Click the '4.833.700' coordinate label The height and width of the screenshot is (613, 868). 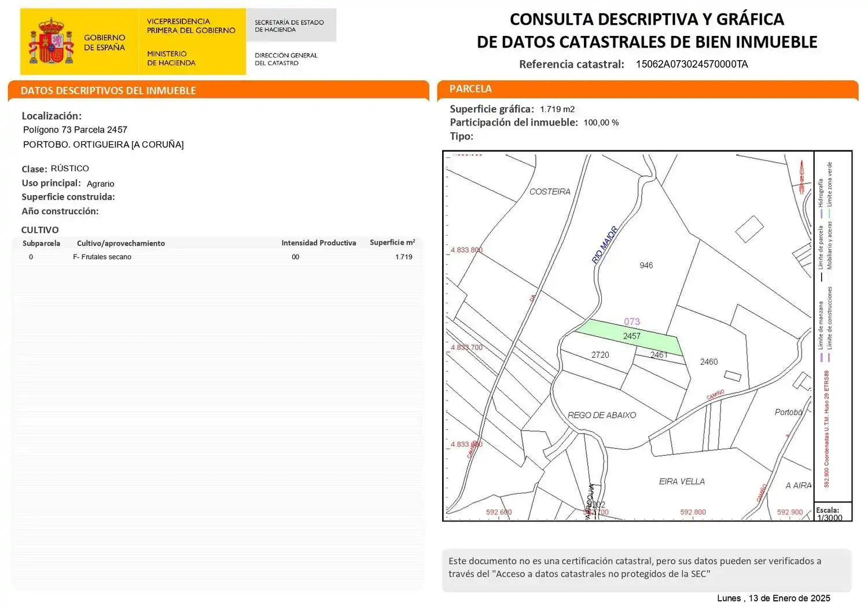(x=466, y=347)
